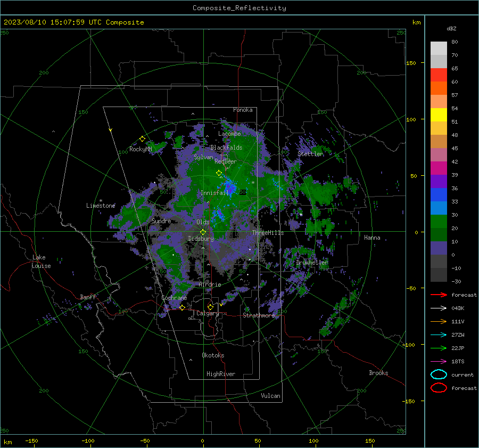Click the Vulcan city label
Screen dimensions: 479x448
tap(271, 396)
